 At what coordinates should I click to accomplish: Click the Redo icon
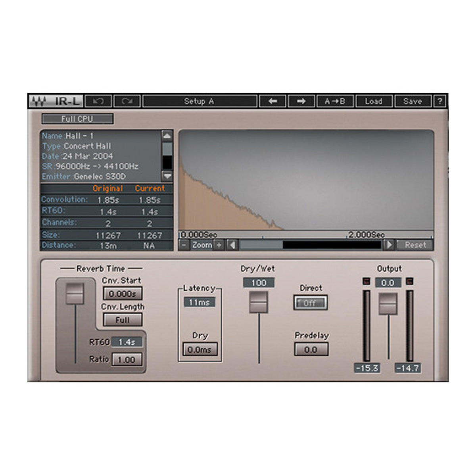tap(127, 102)
